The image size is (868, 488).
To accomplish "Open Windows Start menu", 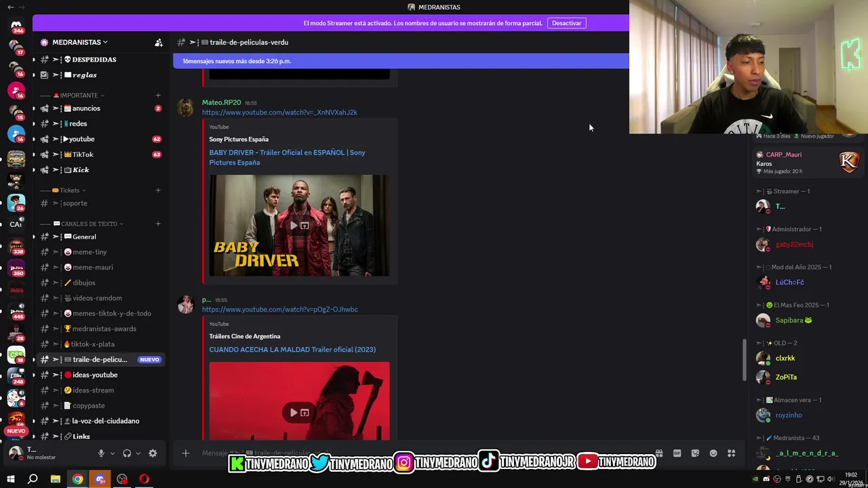I will [x=10, y=479].
